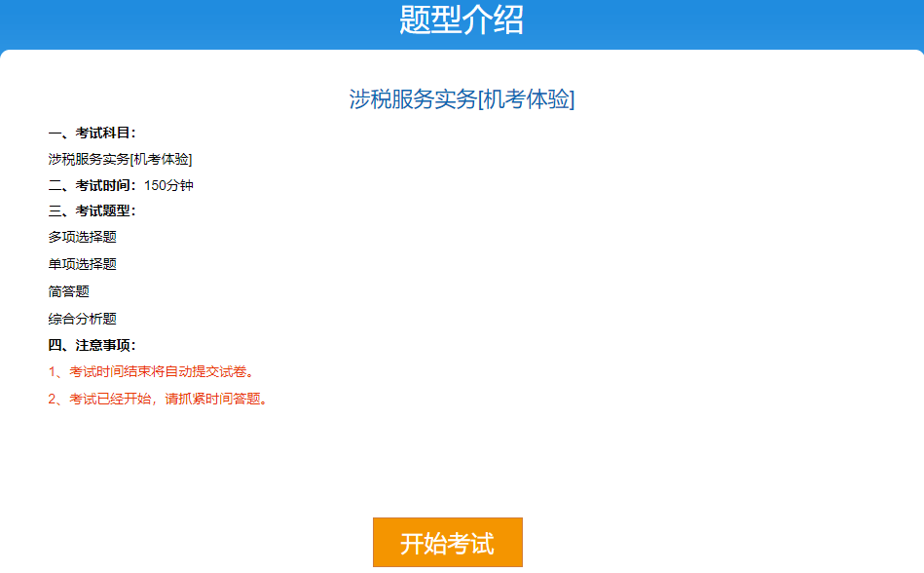
Task: Select the exam title 涉税服务实务[机考体验]
Action: pos(462,97)
